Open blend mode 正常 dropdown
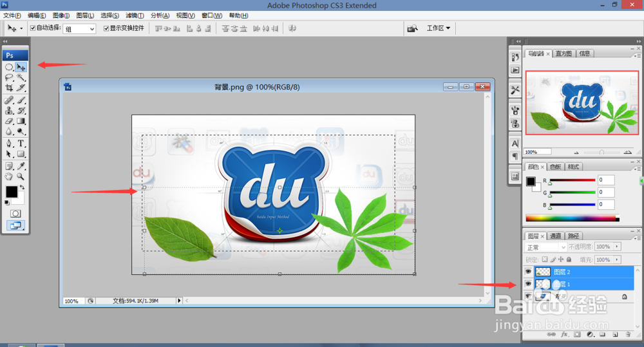Image resolution: width=644 pixels, height=347 pixels. coord(546,247)
